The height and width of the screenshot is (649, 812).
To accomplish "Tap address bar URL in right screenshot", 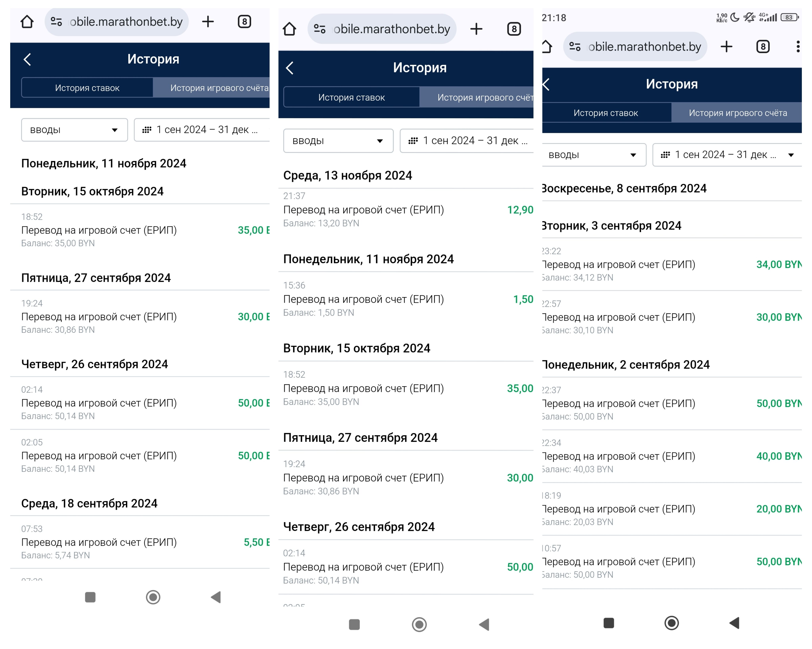I will point(644,47).
